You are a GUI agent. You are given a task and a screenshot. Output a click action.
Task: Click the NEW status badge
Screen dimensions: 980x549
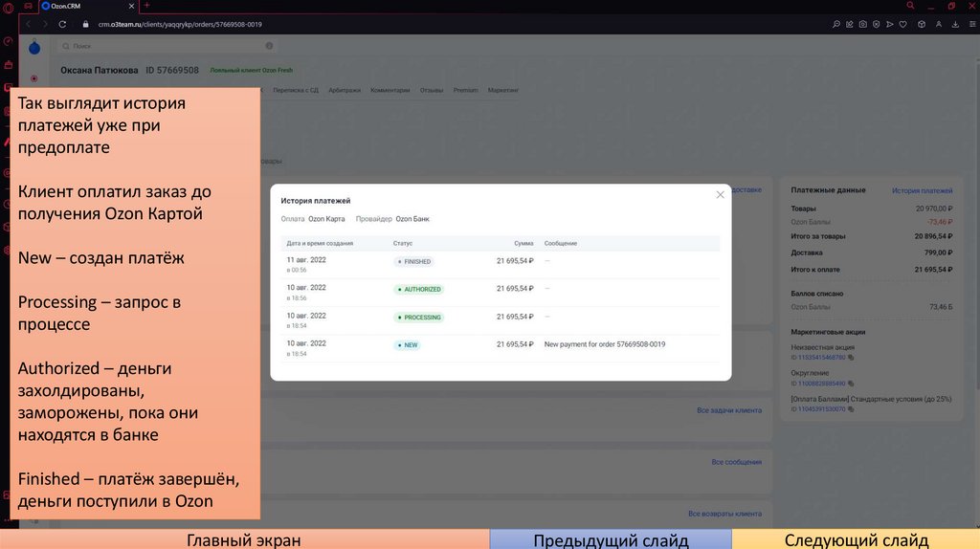(x=407, y=344)
